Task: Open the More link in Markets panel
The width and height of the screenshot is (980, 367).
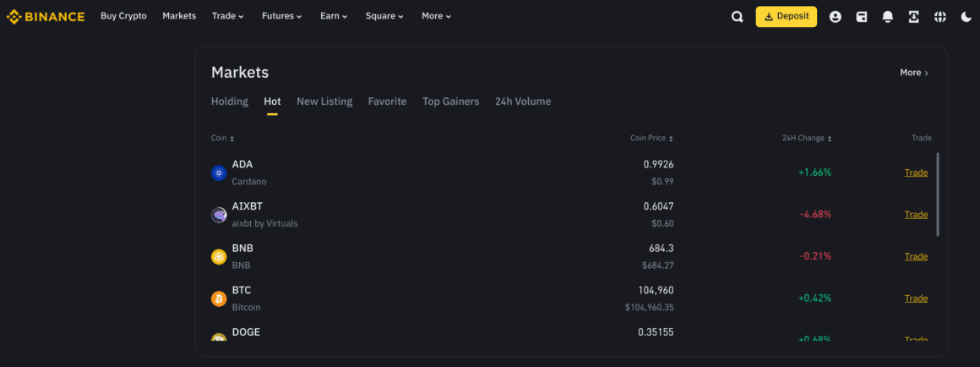Action: [914, 73]
